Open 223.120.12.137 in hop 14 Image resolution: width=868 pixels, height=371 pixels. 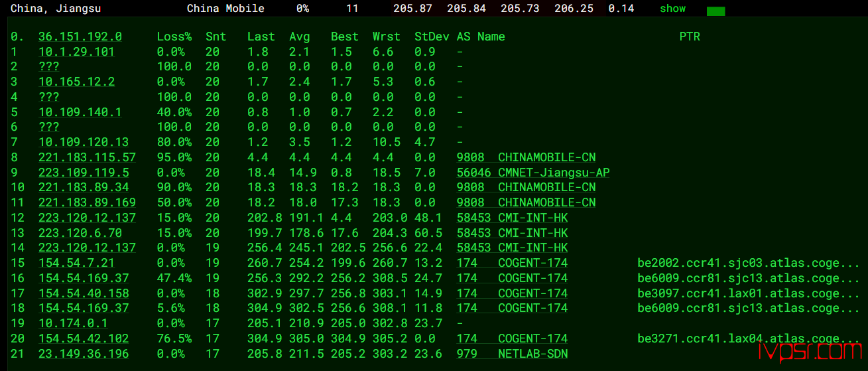(87, 248)
